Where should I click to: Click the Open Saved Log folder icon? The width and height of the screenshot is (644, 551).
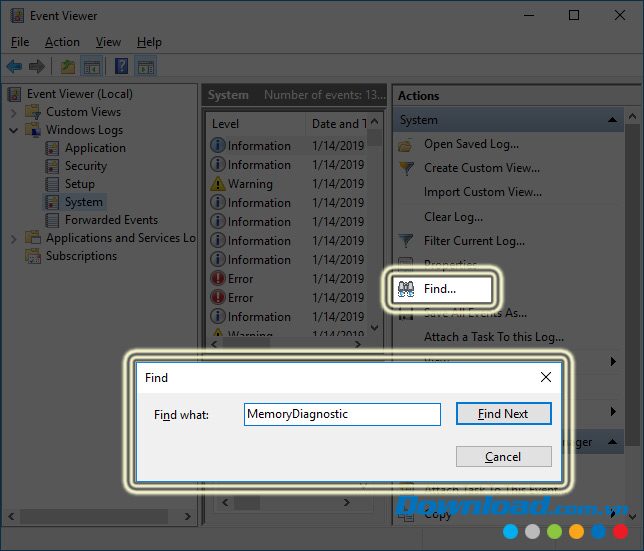click(x=405, y=145)
